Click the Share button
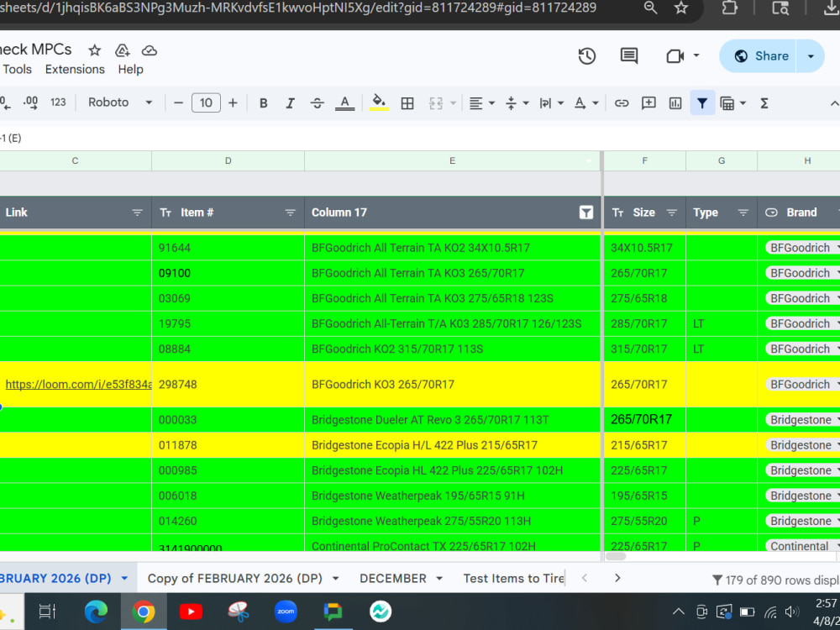 [762, 55]
